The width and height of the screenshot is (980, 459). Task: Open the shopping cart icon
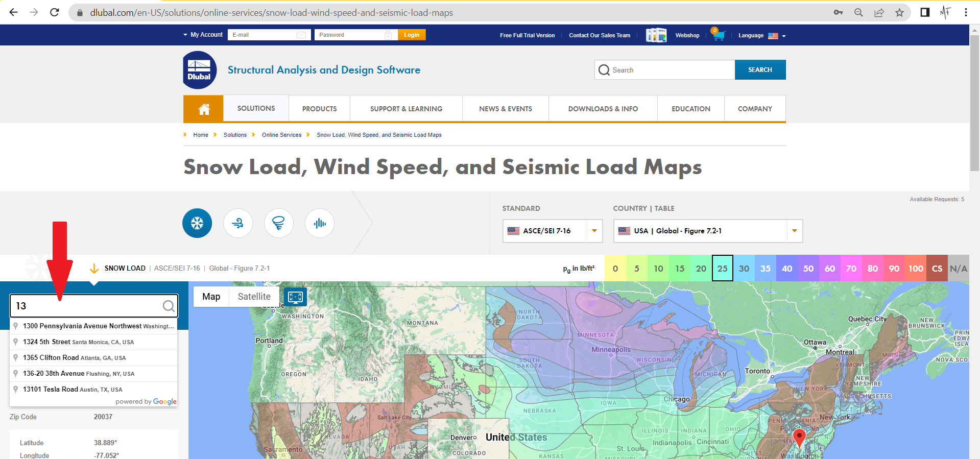(x=719, y=35)
